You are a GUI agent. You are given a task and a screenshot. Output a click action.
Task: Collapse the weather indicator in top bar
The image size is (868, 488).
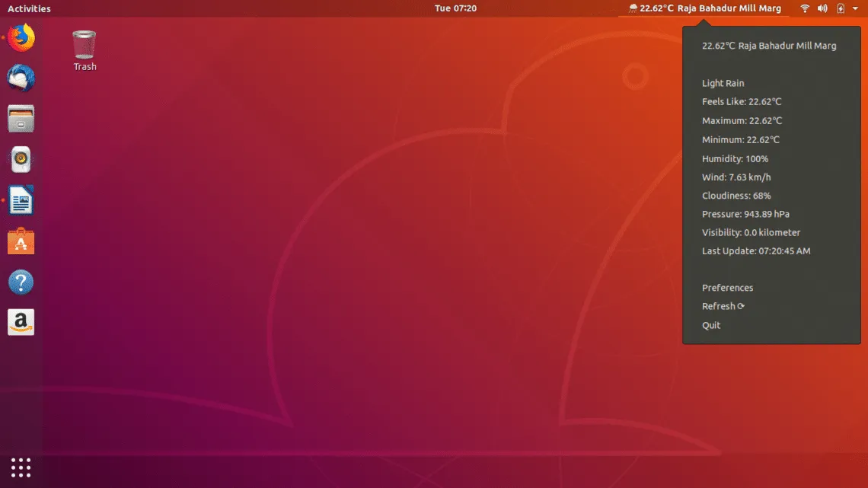(704, 8)
